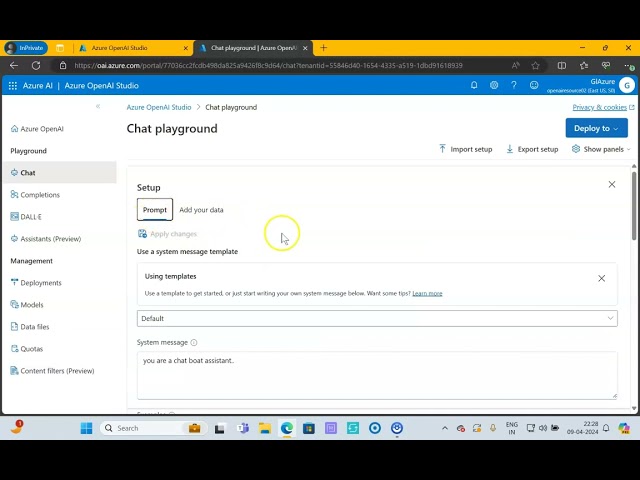Dismiss the Using templates info box
This screenshot has width=640, height=480.
601,278
